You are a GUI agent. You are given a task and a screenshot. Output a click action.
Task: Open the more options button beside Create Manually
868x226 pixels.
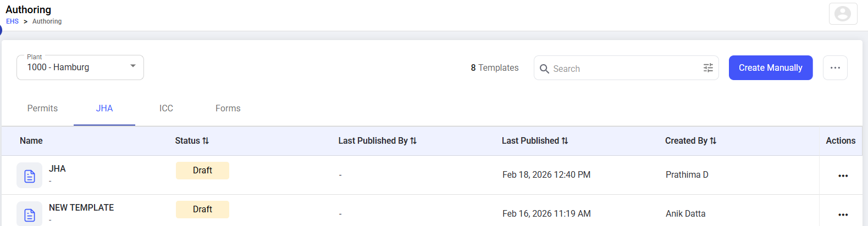(835, 67)
